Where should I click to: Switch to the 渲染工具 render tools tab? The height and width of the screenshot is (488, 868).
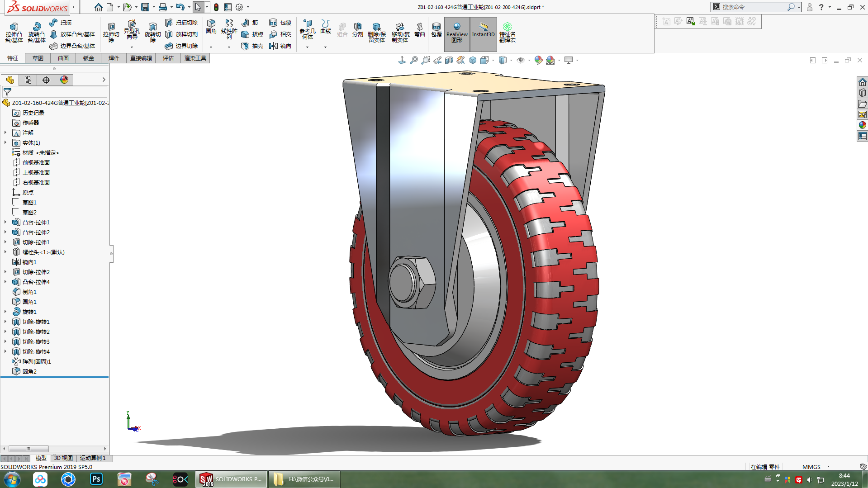(x=195, y=58)
